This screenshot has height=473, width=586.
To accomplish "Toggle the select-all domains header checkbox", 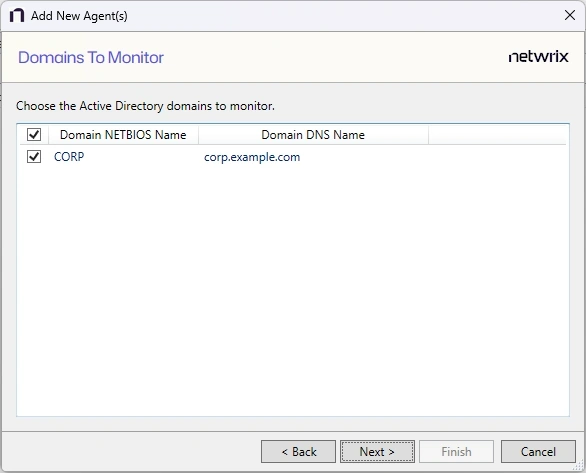I will click(x=34, y=135).
